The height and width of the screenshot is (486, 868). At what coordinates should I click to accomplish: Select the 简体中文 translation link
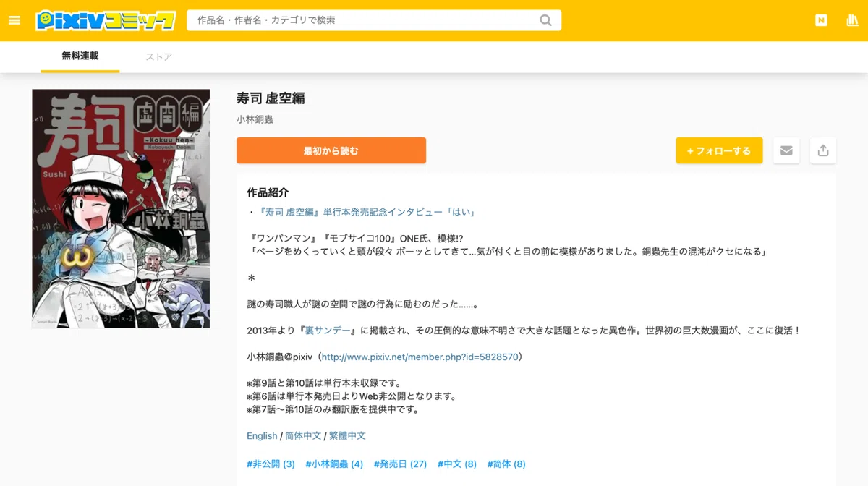tap(303, 436)
